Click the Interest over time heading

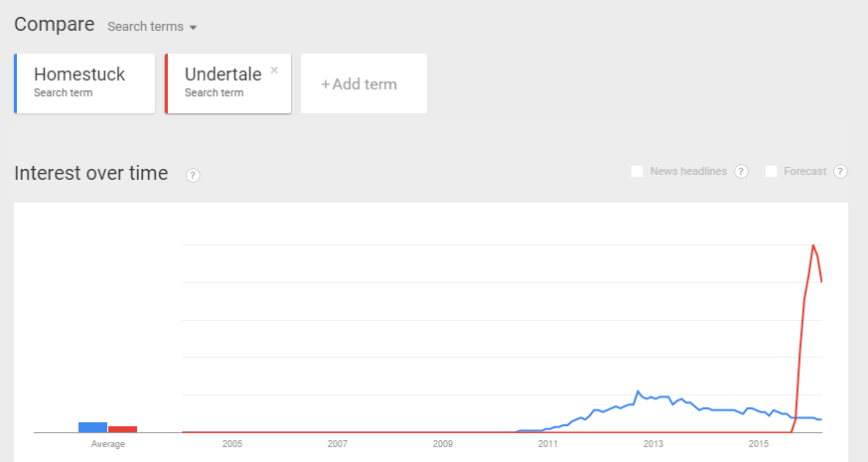coord(91,174)
